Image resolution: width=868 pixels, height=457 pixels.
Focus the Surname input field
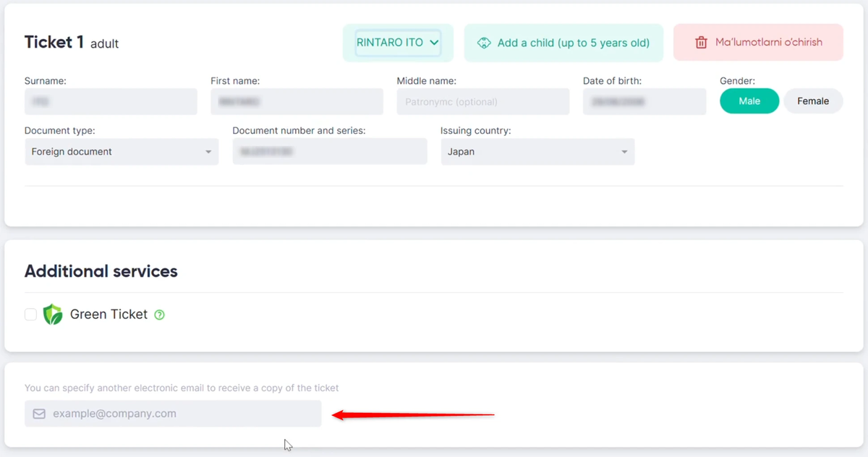[111, 102]
